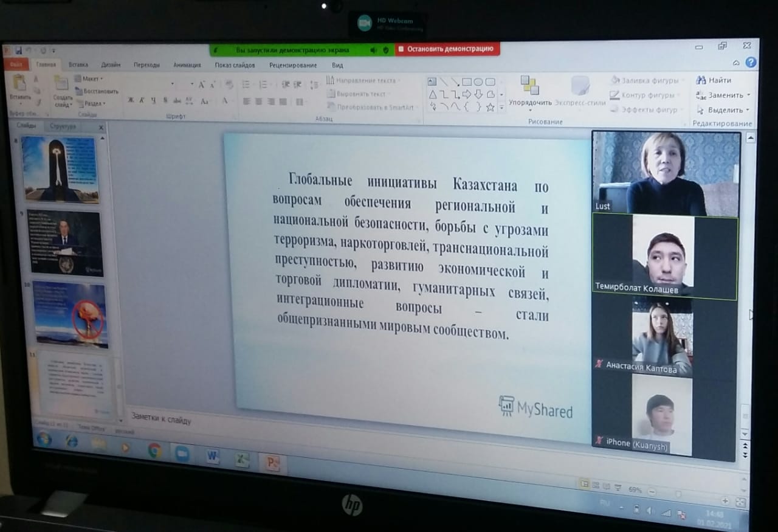
Task: Switch to the Анимация ribbon tab
Action: pyautogui.click(x=187, y=65)
